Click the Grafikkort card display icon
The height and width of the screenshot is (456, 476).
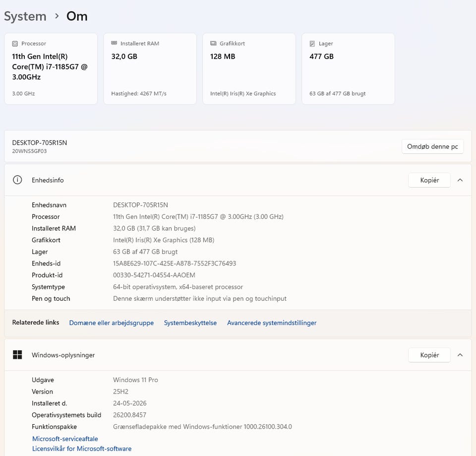tap(213, 44)
